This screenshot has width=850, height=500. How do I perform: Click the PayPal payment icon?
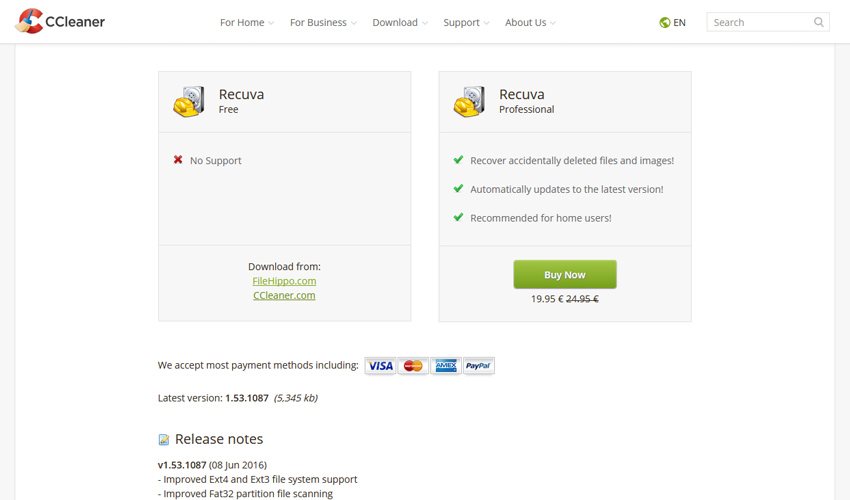(478, 366)
